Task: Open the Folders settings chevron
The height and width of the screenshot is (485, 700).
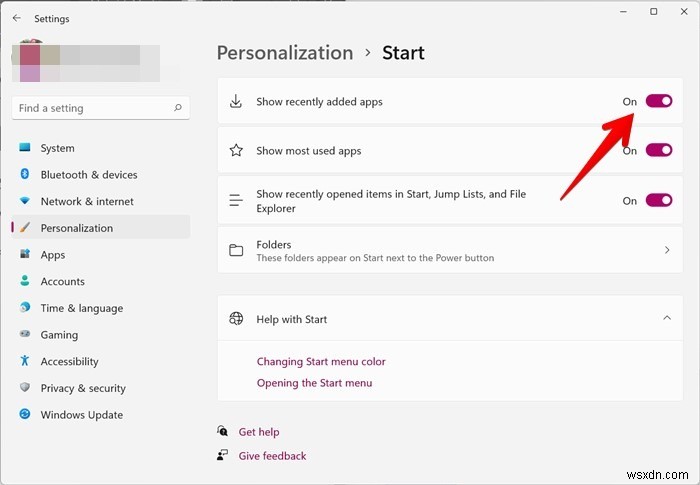Action: tap(667, 251)
